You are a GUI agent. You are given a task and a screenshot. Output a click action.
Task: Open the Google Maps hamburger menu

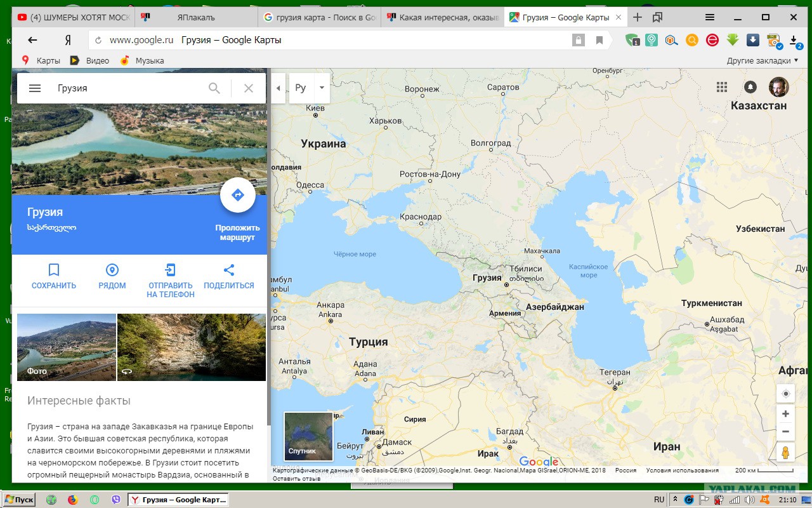point(35,88)
